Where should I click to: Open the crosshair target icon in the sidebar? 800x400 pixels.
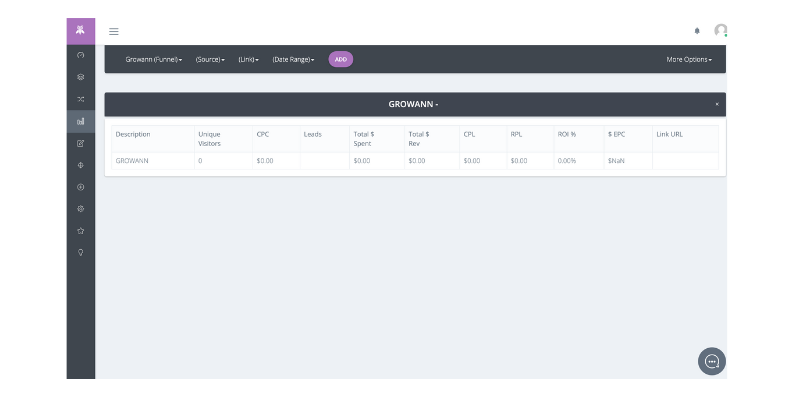81,165
